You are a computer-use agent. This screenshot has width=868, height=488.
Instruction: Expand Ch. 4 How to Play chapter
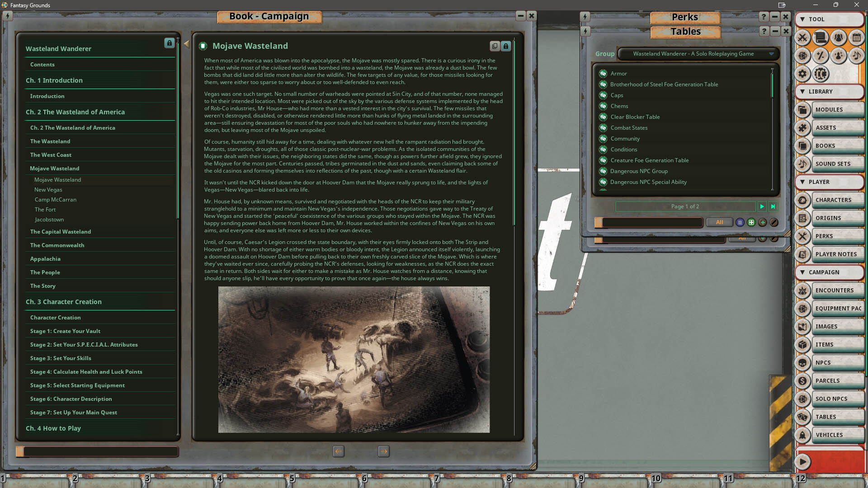[x=100, y=428]
